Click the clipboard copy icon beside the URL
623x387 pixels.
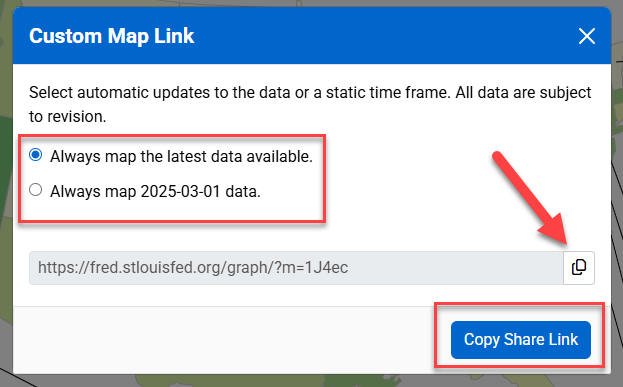579,267
